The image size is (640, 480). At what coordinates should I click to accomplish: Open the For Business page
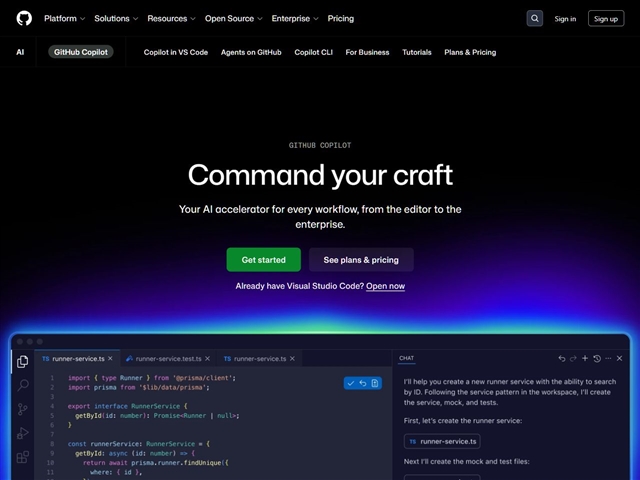click(x=367, y=52)
